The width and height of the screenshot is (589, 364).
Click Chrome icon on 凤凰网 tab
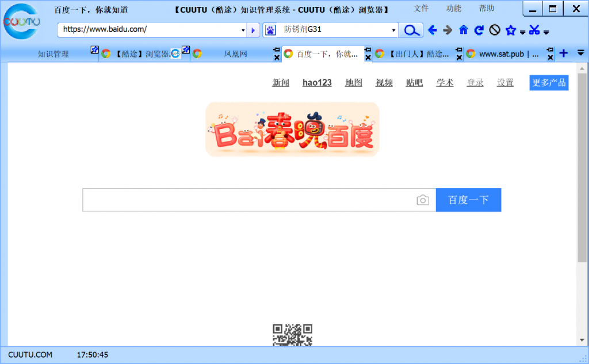[x=197, y=53]
